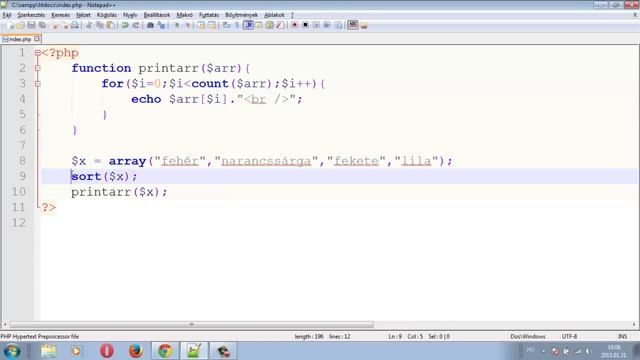Run the macro multiple times icon
Viewport: 640px width, 360px height.
tap(327, 25)
